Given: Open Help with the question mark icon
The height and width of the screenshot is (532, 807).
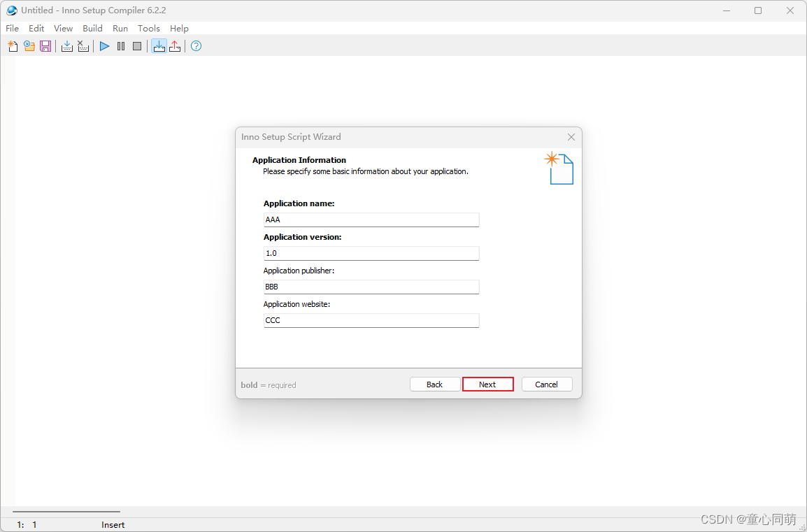Looking at the screenshot, I should pos(196,46).
